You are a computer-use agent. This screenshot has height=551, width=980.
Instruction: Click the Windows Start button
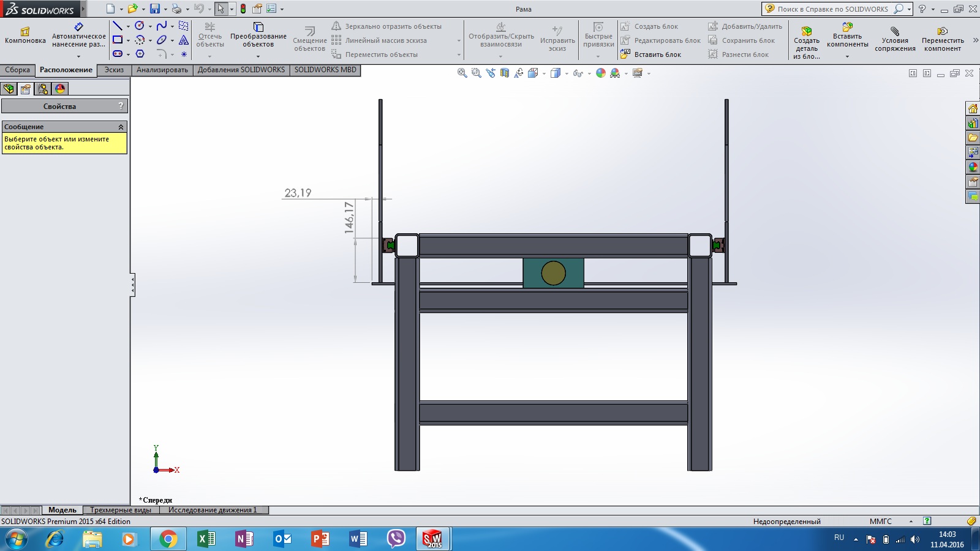17,539
